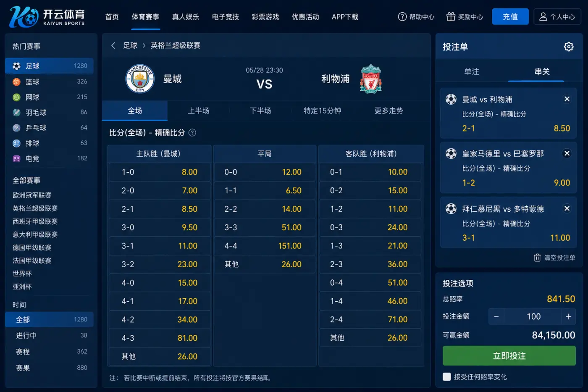Viewport: 588px width, 392px height.
Task: Pick home win 4-3 odds 81.00
Action: coord(160,338)
